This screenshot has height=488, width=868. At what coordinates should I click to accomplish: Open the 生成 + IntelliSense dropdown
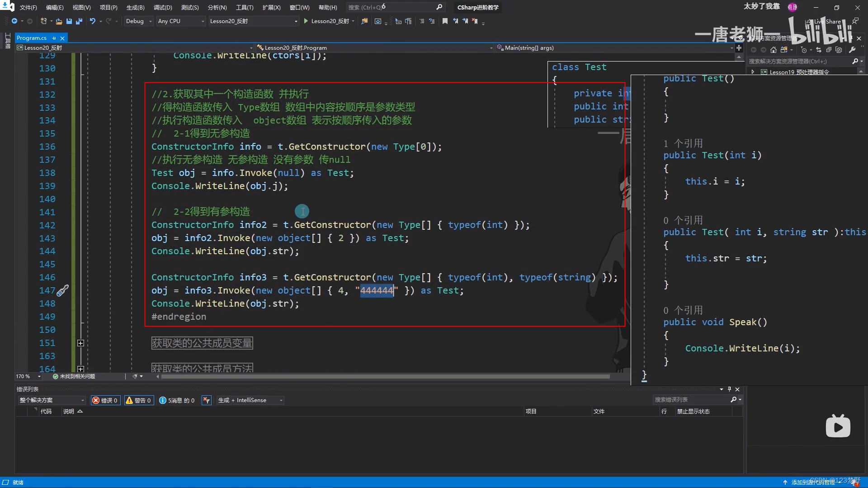pyautogui.click(x=250, y=400)
